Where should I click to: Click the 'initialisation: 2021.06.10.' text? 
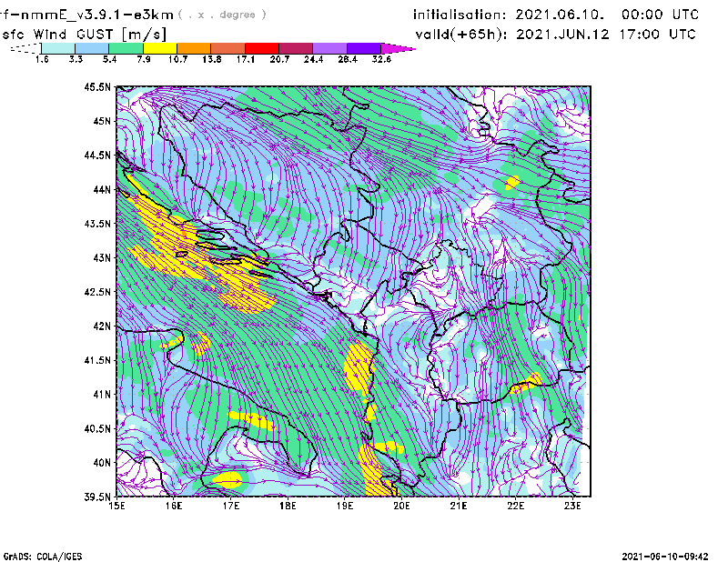pyautogui.click(x=509, y=15)
